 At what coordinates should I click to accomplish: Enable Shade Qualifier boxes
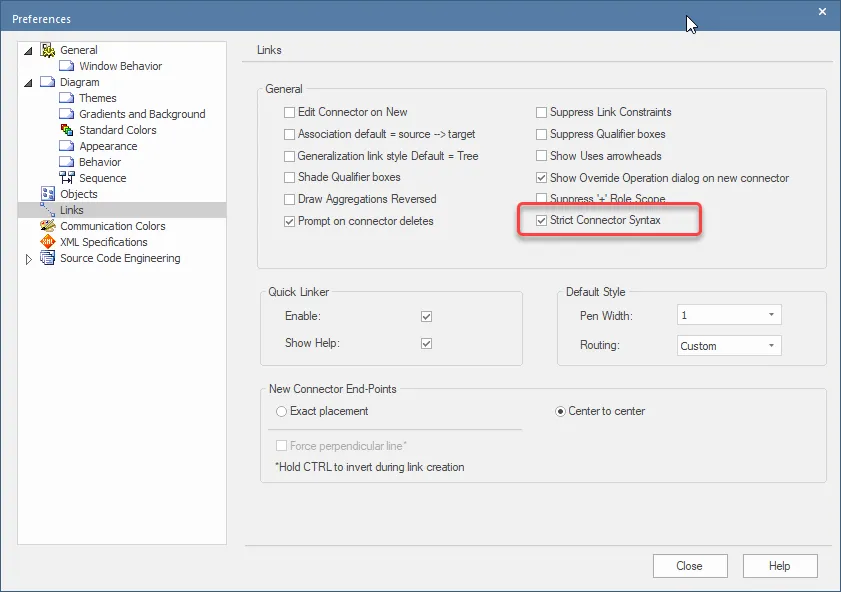point(290,177)
